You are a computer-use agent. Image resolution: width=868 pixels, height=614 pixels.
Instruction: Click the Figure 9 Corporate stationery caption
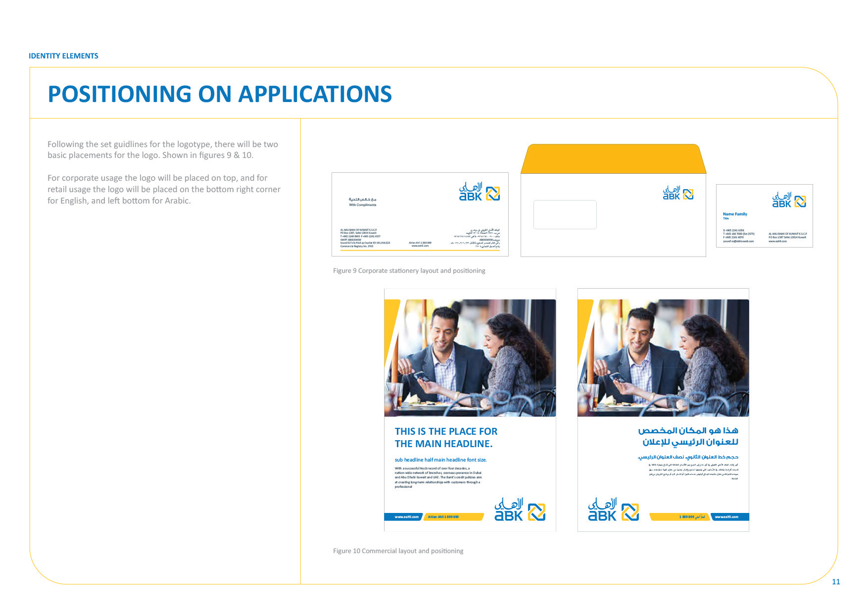tap(409, 271)
